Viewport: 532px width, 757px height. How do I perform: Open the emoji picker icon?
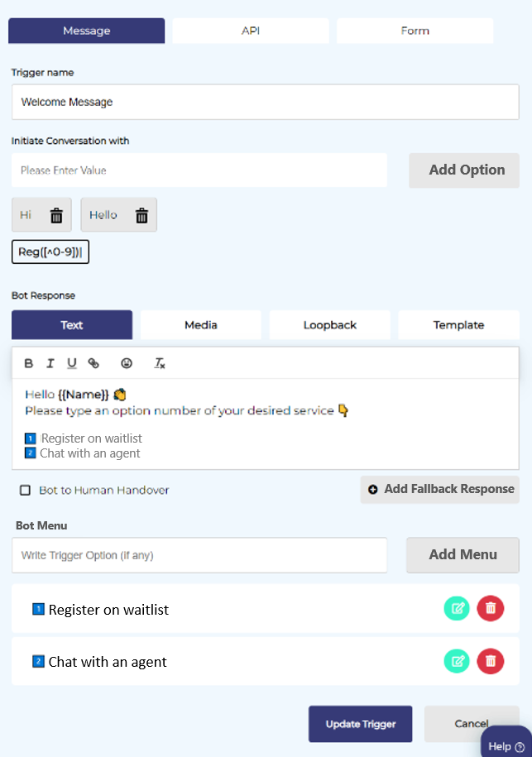127,363
